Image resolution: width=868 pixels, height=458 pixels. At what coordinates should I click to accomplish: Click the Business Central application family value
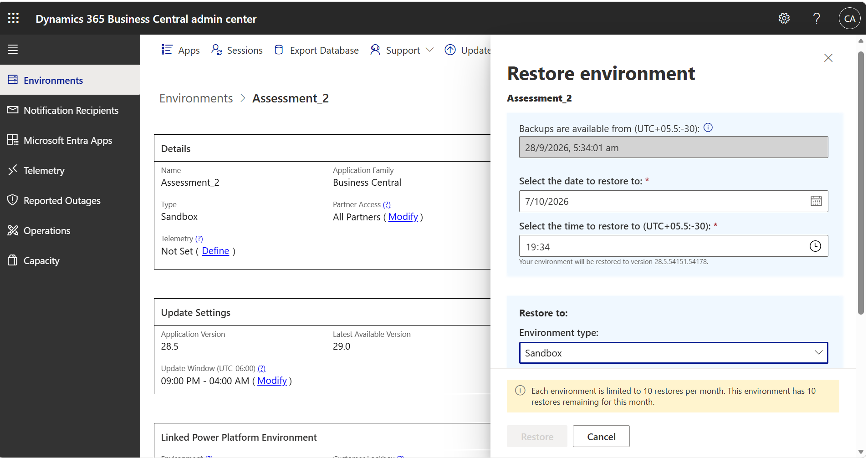tap(367, 183)
